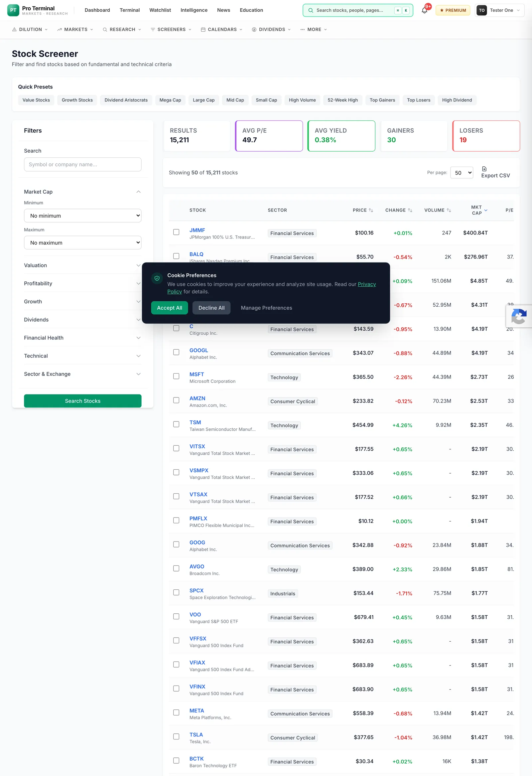Apply the High Dividend preset
This screenshot has width=532, height=776.
(x=457, y=100)
